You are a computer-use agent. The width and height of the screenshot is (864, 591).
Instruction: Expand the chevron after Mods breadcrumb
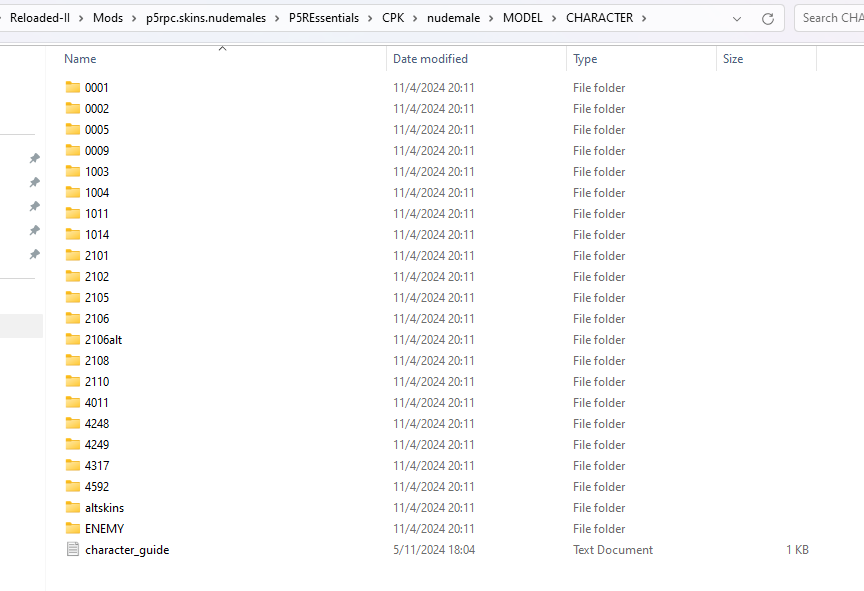134,18
